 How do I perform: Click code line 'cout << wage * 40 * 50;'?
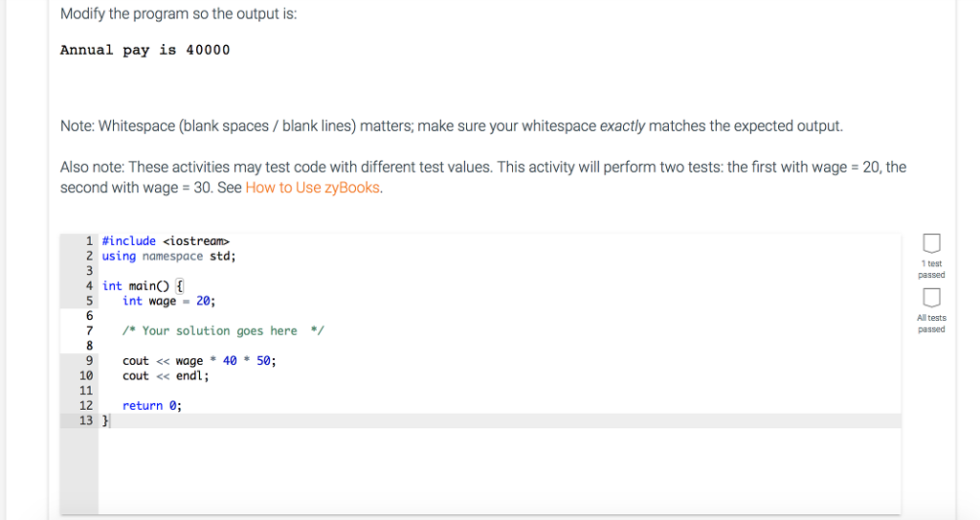tap(199, 361)
